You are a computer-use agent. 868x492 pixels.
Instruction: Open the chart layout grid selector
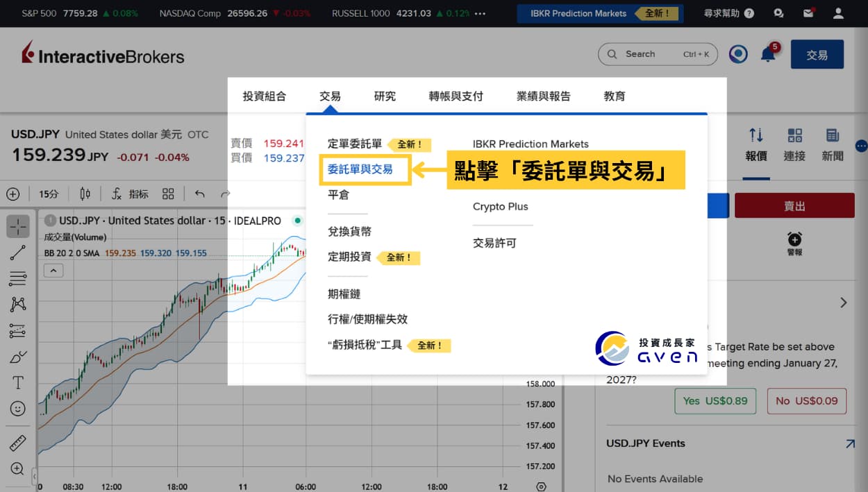pyautogui.click(x=168, y=194)
